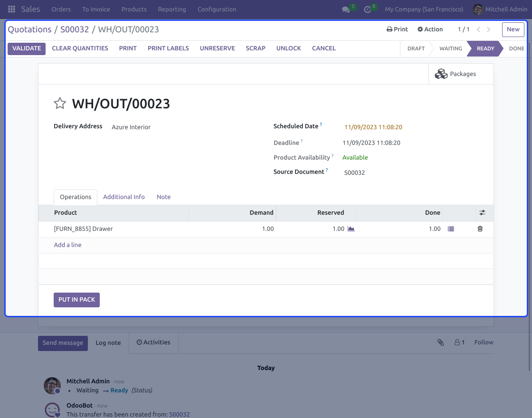
Task: Open forecast chart icon on Drawer line
Action: pyautogui.click(x=351, y=229)
